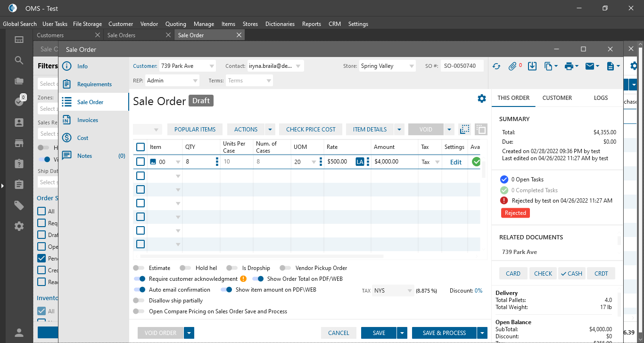Click the grayed window-layout icon beside VOID
The width and height of the screenshot is (644, 343).
(481, 129)
